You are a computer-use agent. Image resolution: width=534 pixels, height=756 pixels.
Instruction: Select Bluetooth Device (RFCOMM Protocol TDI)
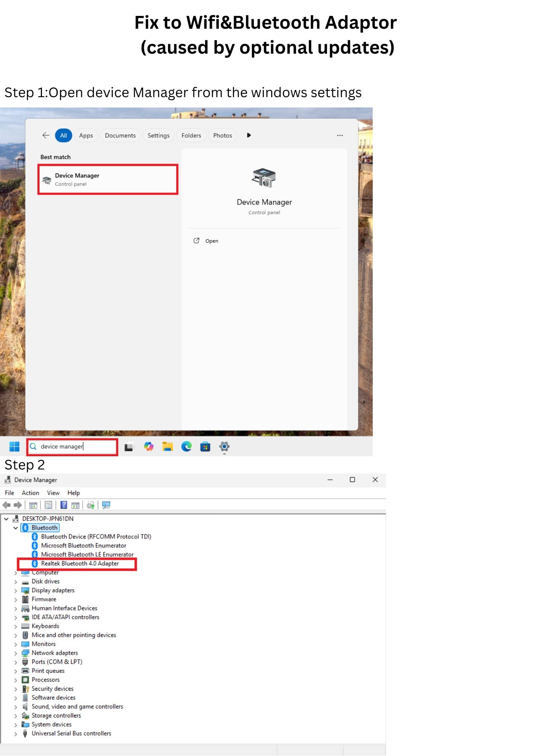point(96,537)
